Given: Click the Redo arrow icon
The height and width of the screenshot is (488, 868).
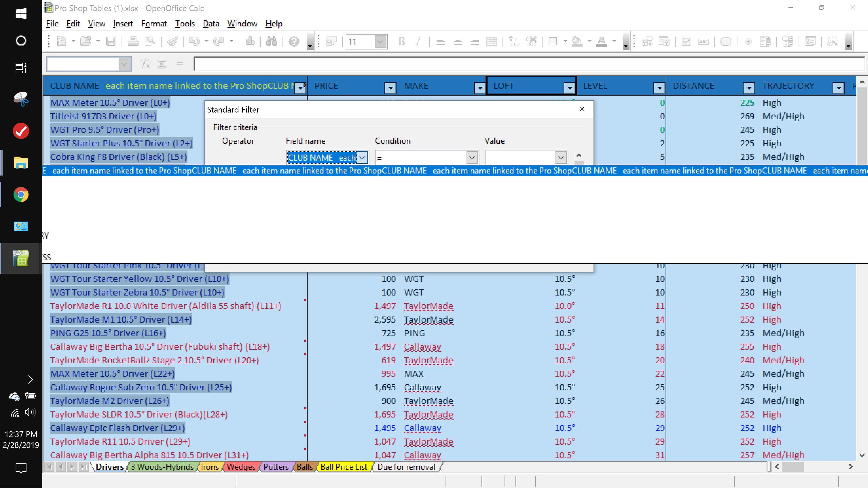Looking at the screenshot, I should [x=219, y=41].
